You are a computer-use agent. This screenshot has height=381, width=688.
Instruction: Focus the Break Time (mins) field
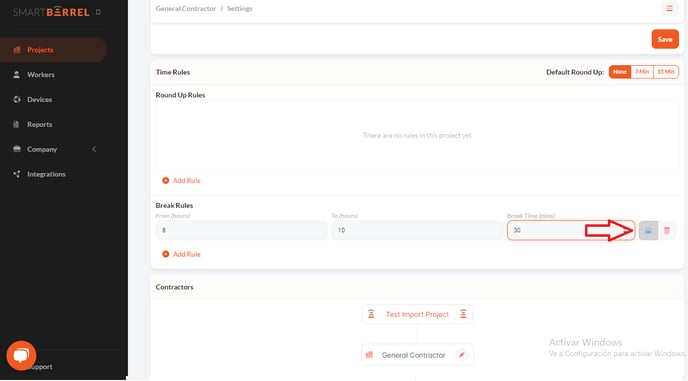pos(571,230)
